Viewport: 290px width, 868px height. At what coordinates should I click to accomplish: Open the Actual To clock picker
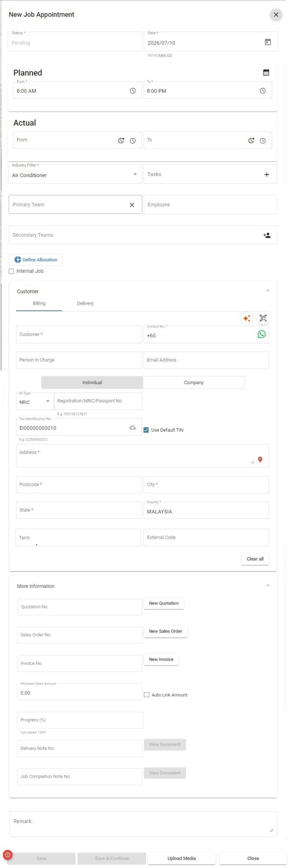pos(263,141)
